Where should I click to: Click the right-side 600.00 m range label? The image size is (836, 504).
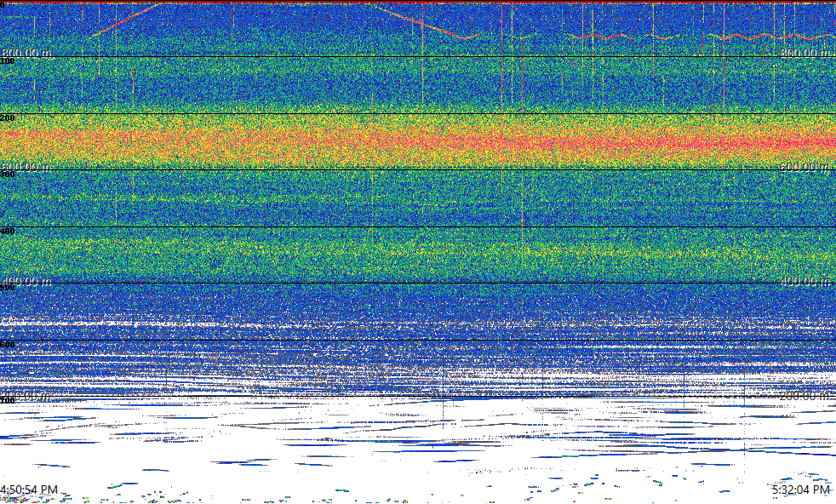pos(806,167)
